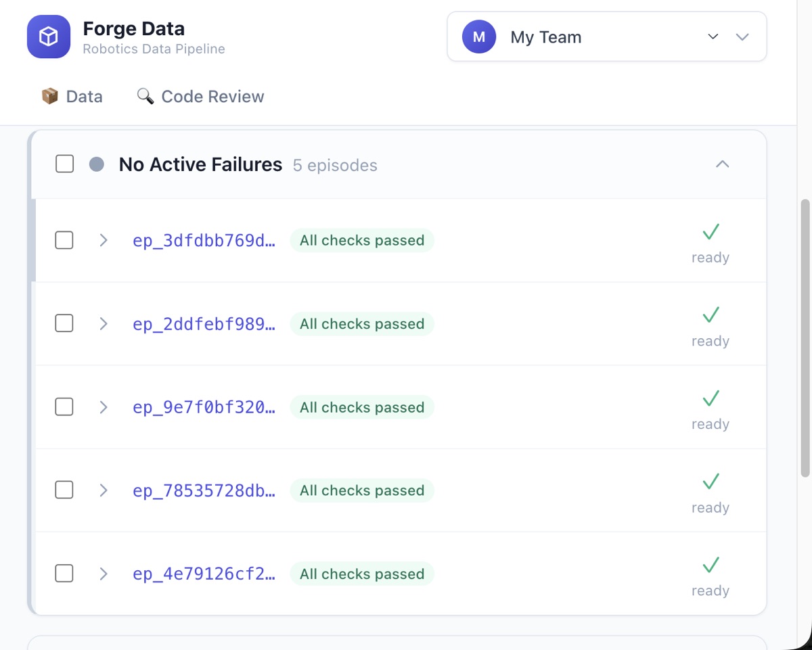This screenshot has width=812, height=650.
Task: Click the Forge Data cube logo
Action: [49, 37]
